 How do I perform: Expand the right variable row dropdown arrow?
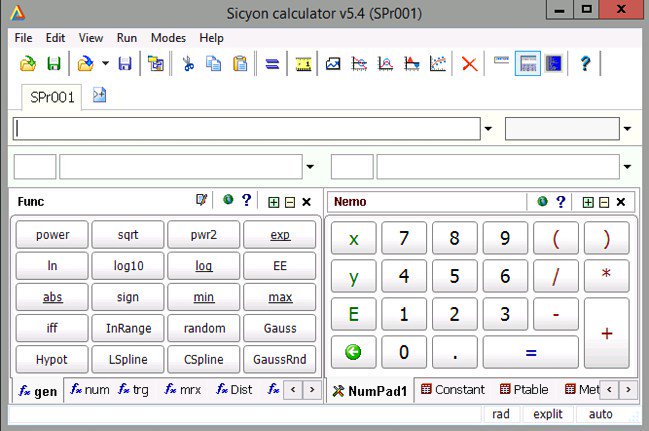coord(627,166)
